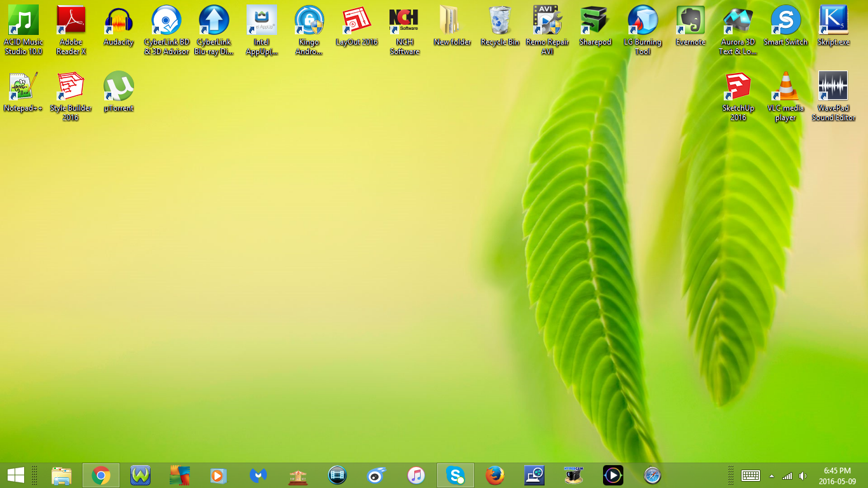Open Adobe Reader X desktop icon
This screenshot has height=488, width=868.
[x=71, y=30]
